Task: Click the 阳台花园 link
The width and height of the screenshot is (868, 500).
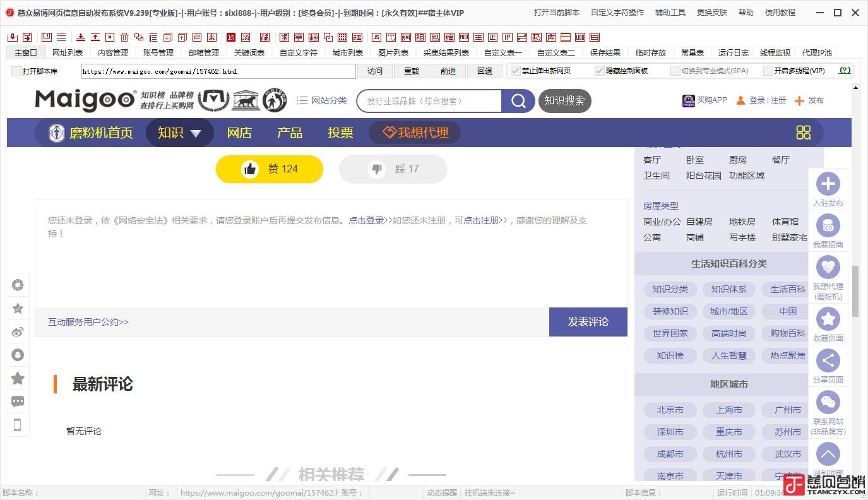Action: tap(704, 176)
